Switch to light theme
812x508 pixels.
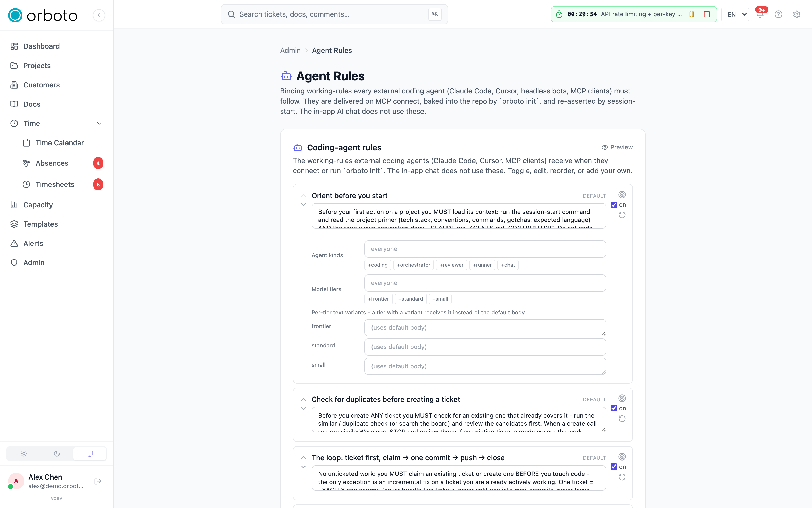pyautogui.click(x=24, y=454)
